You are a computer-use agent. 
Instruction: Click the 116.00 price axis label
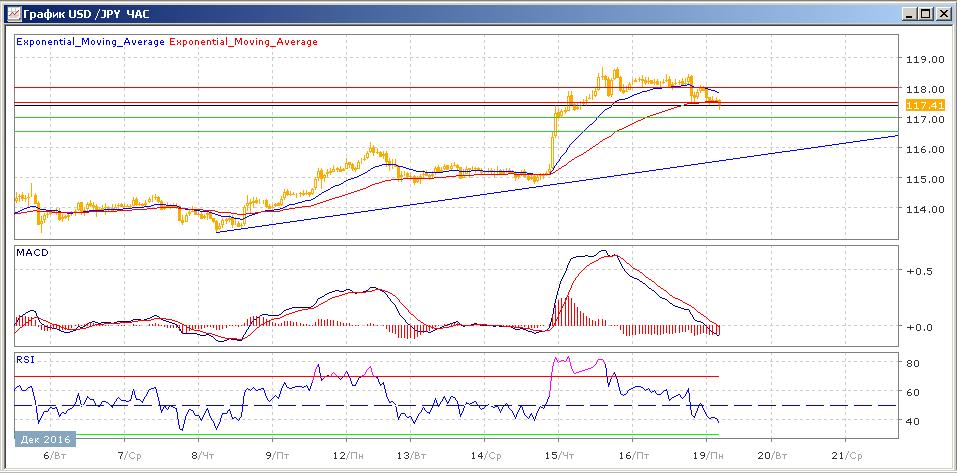tap(920, 150)
